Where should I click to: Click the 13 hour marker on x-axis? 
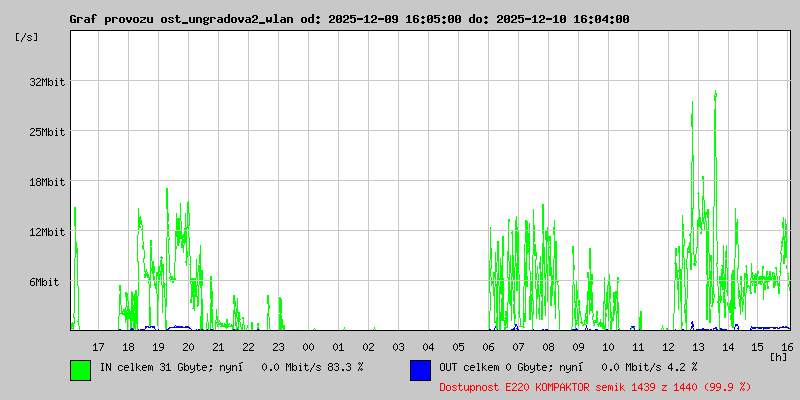[698, 347]
